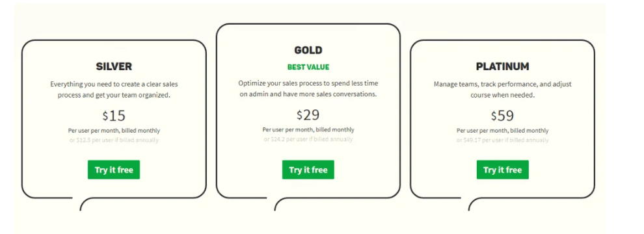This screenshot has height=234, width=644.
Task: Click the $12.5 billed annually text
Action: tap(114, 140)
